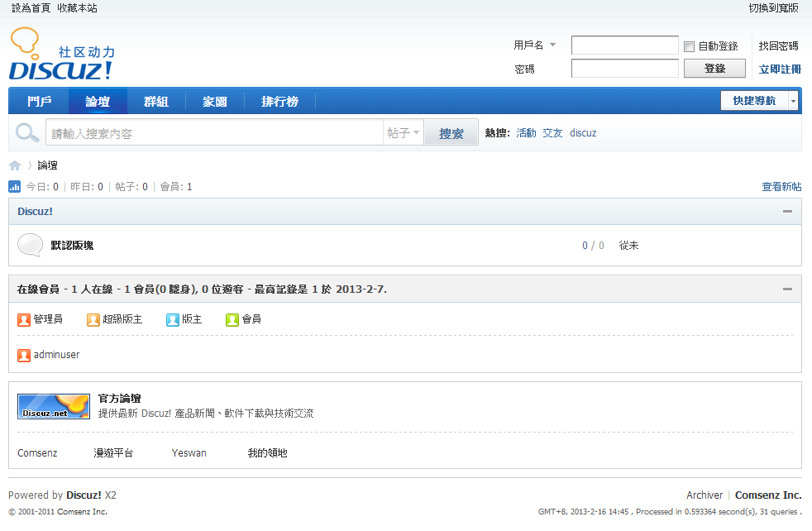Click 收藏本站 at the top
Screen dimensions: 812x531
[x=77, y=8]
